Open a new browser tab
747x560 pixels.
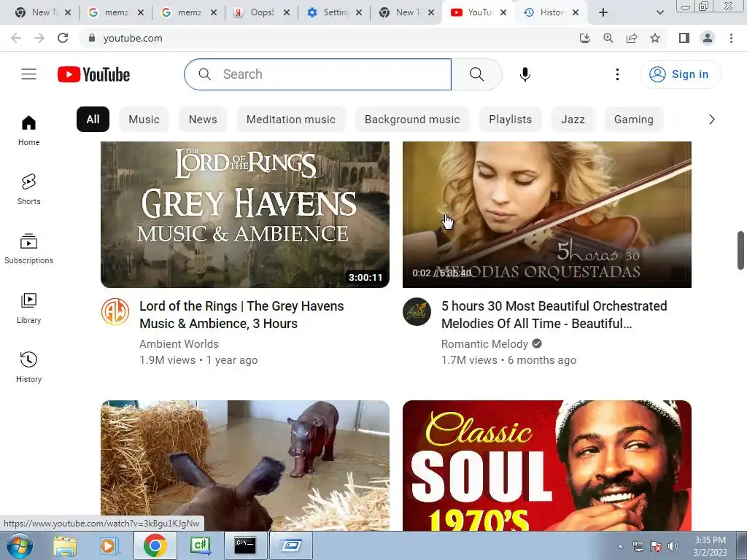[x=603, y=13]
